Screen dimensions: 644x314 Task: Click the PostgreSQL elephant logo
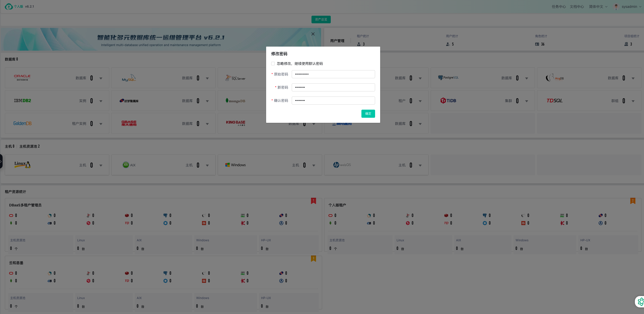point(440,78)
